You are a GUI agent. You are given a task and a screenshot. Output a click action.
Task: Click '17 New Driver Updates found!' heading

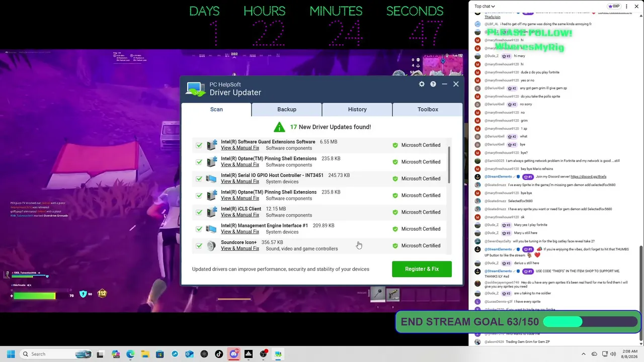click(330, 127)
